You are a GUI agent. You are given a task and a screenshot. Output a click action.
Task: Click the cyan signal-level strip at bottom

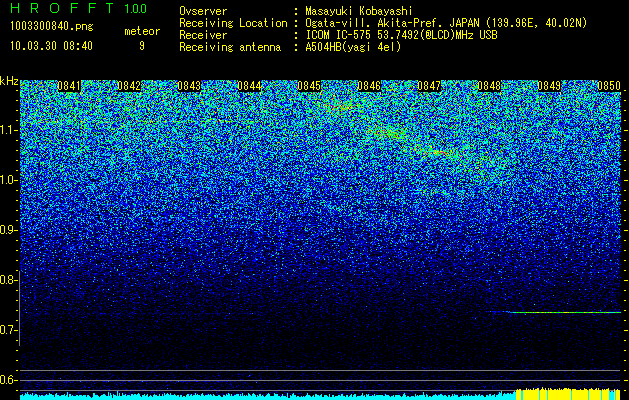tap(268, 396)
